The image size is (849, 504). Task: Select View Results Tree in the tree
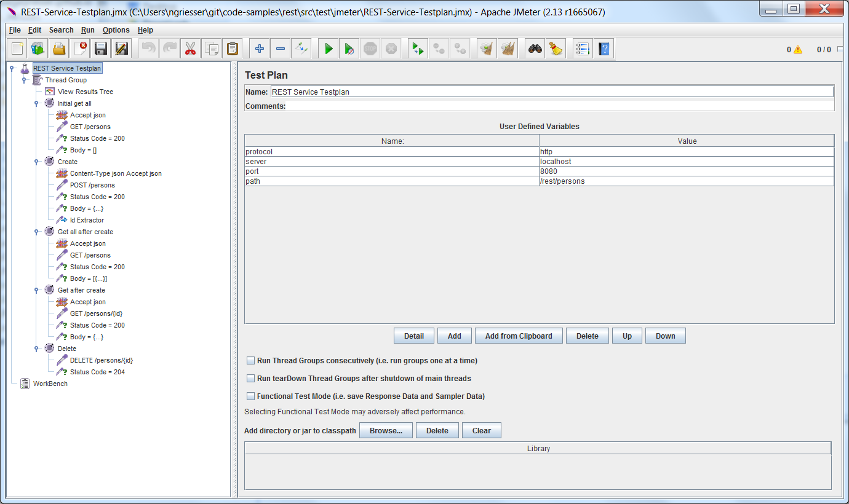pyautogui.click(x=86, y=92)
